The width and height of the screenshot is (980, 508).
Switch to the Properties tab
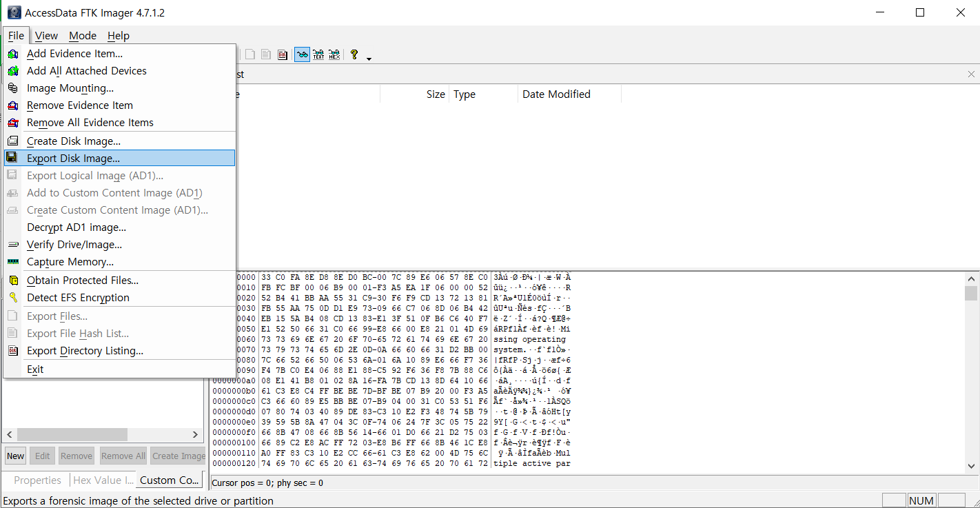click(x=37, y=480)
